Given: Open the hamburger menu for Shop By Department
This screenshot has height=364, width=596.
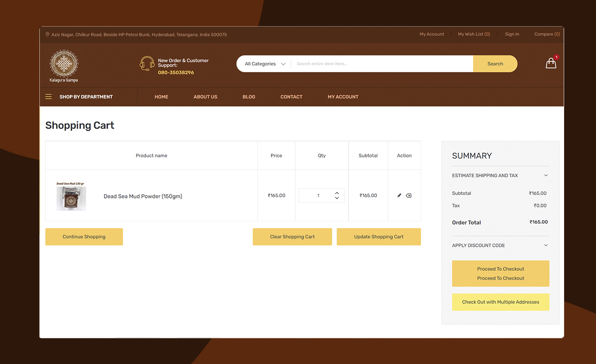Looking at the screenshot, I should coord(48,97).
